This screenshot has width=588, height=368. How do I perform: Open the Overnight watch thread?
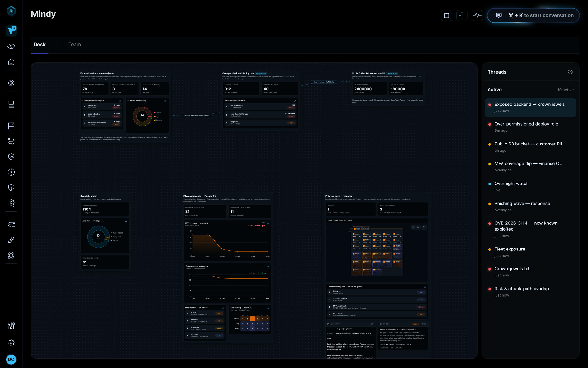coord(530,186)
